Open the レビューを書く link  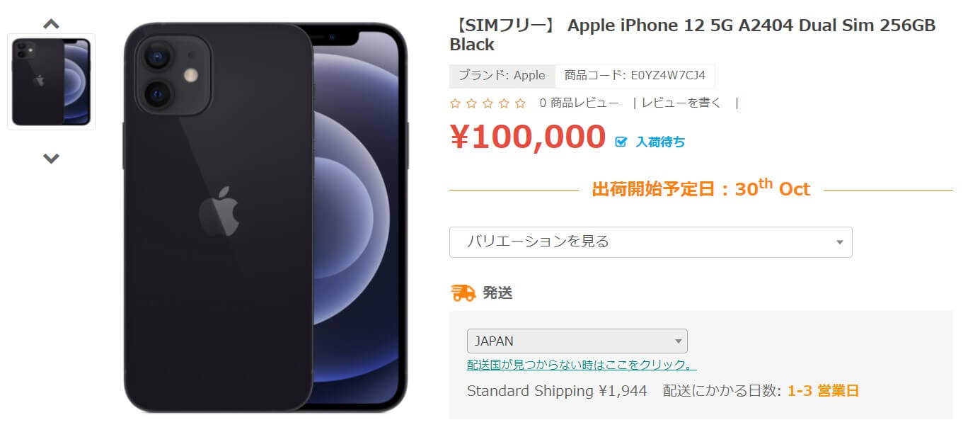(681, 103)
